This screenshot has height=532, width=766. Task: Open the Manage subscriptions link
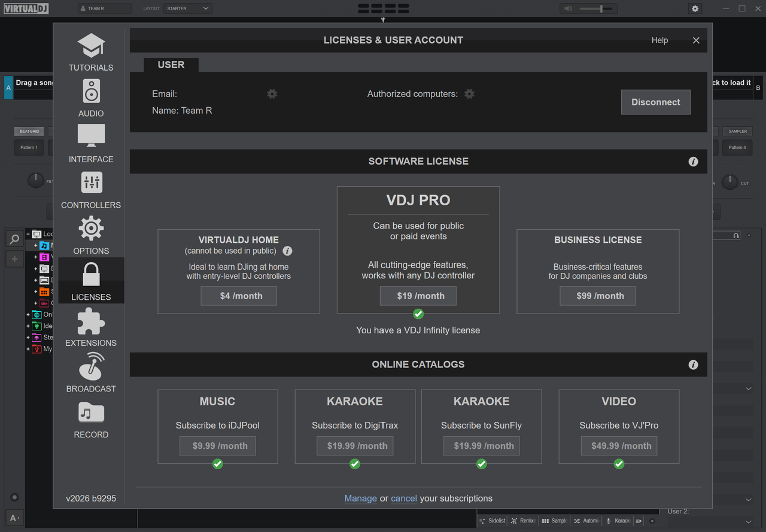(361, 498)
